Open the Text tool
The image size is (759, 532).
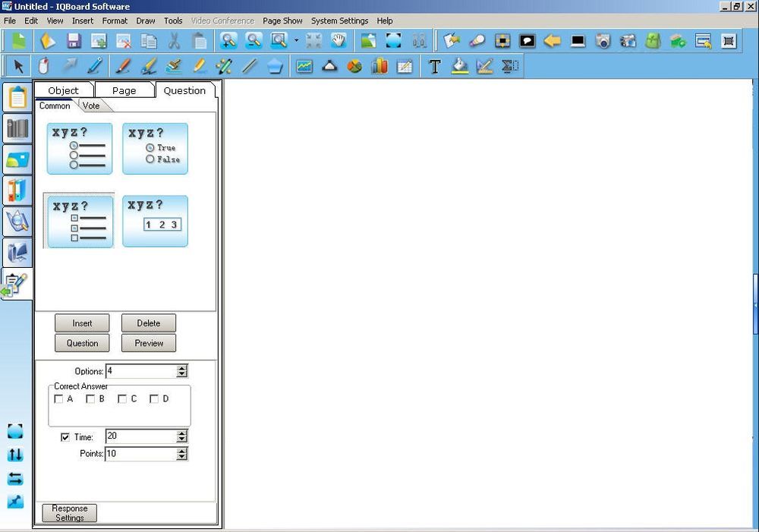(435, 66)
